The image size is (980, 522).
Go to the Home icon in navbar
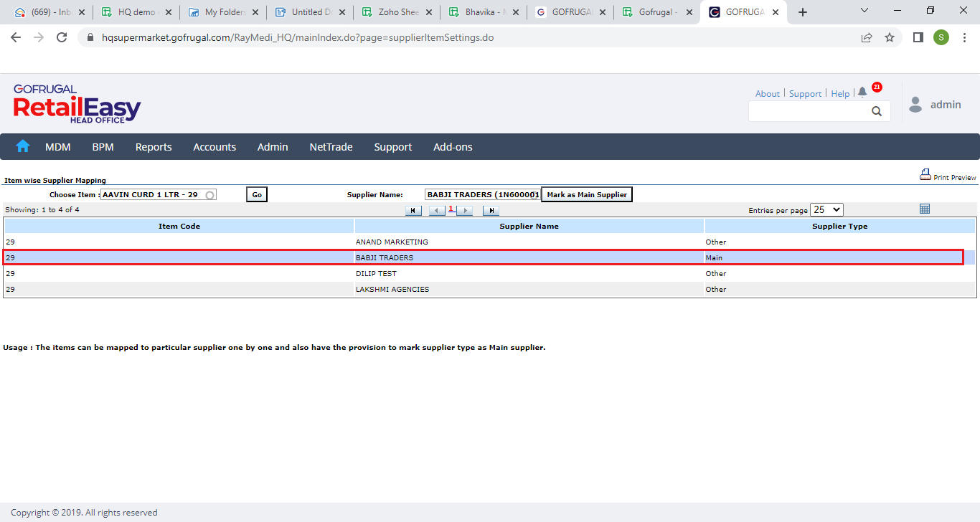point(23,146)
